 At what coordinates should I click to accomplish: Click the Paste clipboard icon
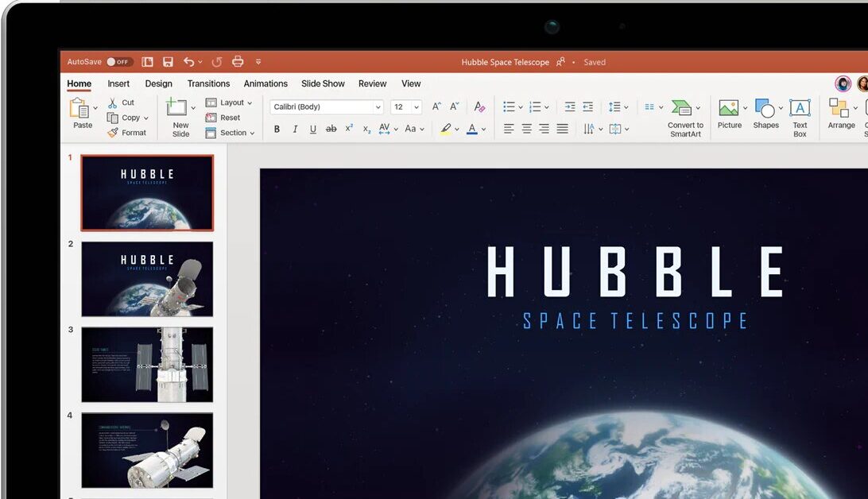(79, 108)
